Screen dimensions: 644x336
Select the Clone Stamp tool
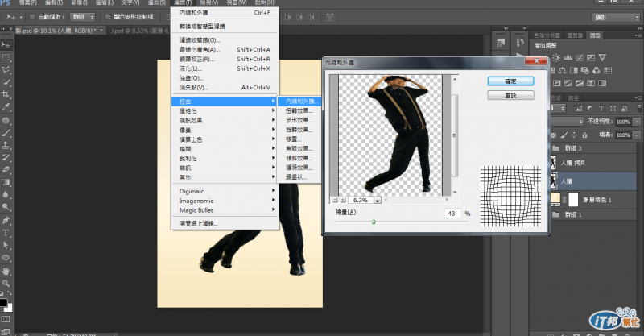coord(6,145)
